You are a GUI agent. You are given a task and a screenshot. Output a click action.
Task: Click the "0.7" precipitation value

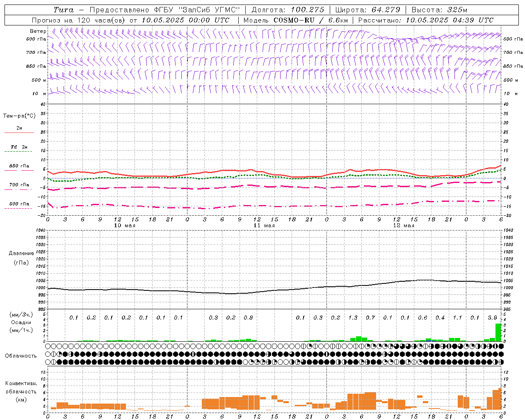(370, 318)
